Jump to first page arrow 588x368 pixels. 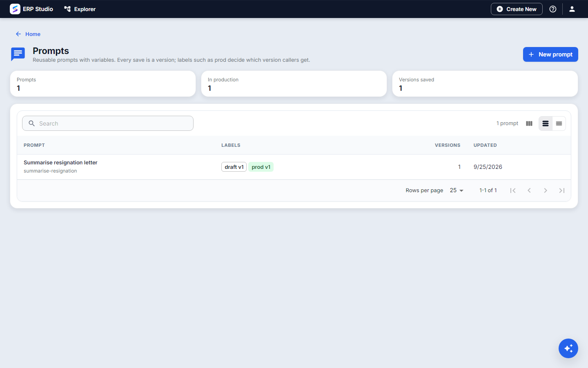(x=513, y=191)
